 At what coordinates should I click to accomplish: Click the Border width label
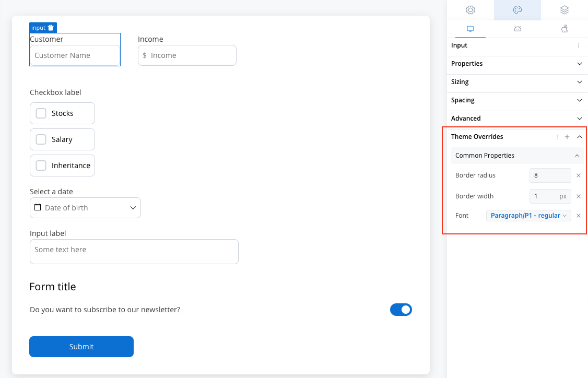[x=474, y=196]
